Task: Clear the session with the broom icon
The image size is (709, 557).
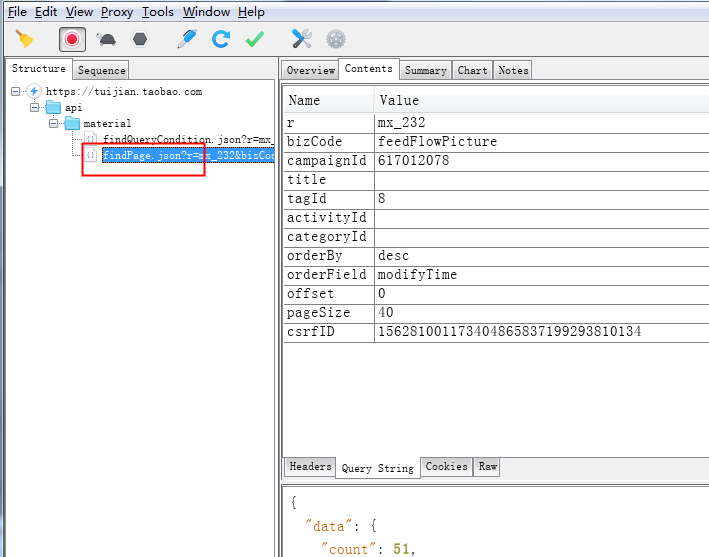Action: coord(24,39)
